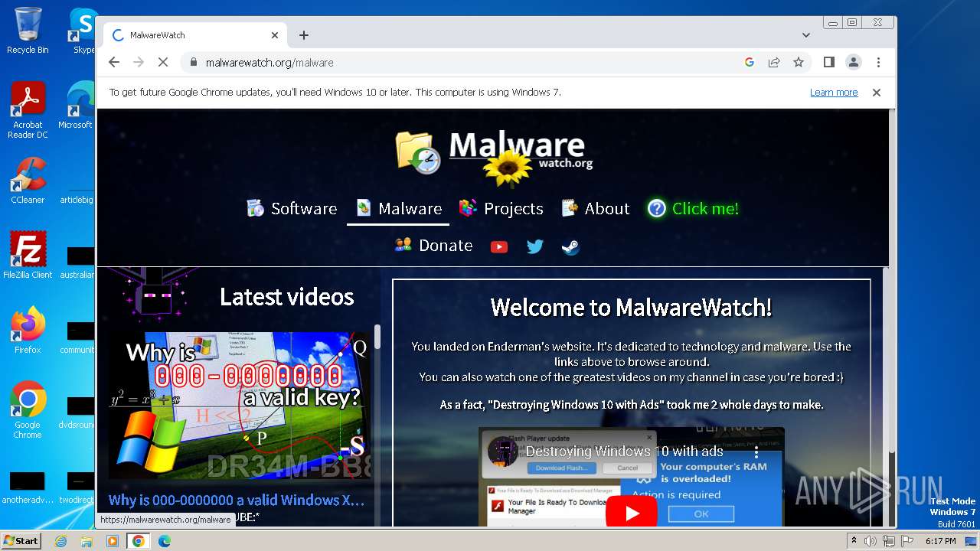
Task: Select the Google Chrome desktop icon
Action: [28, 410]
